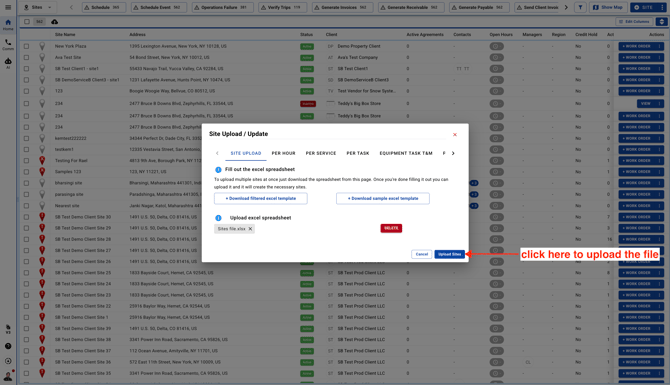The height and width of the screenshot is (385, 670).
Task: Open the open-hours clock for New York Plaza
Action: point(496,46)
